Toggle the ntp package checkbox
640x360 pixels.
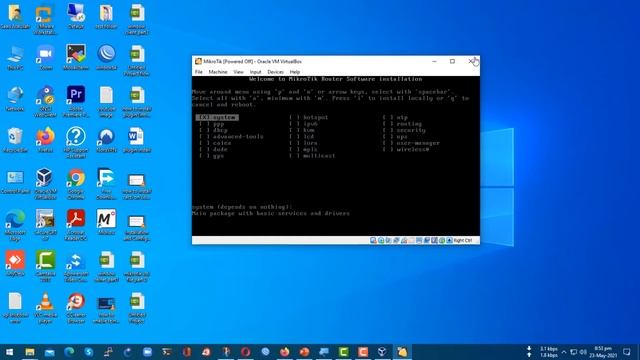tap(388, 117)
